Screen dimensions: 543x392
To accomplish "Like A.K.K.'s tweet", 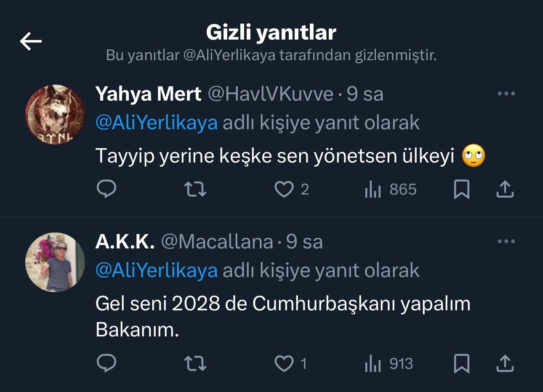I will click(x=284, y=363).
